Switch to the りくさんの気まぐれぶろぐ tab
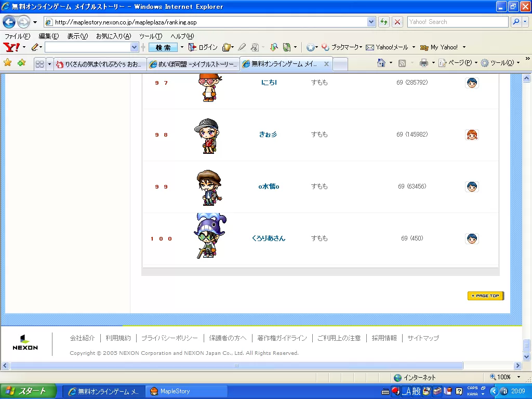Viewport: 532px width, 399px height. coord(100,64)
